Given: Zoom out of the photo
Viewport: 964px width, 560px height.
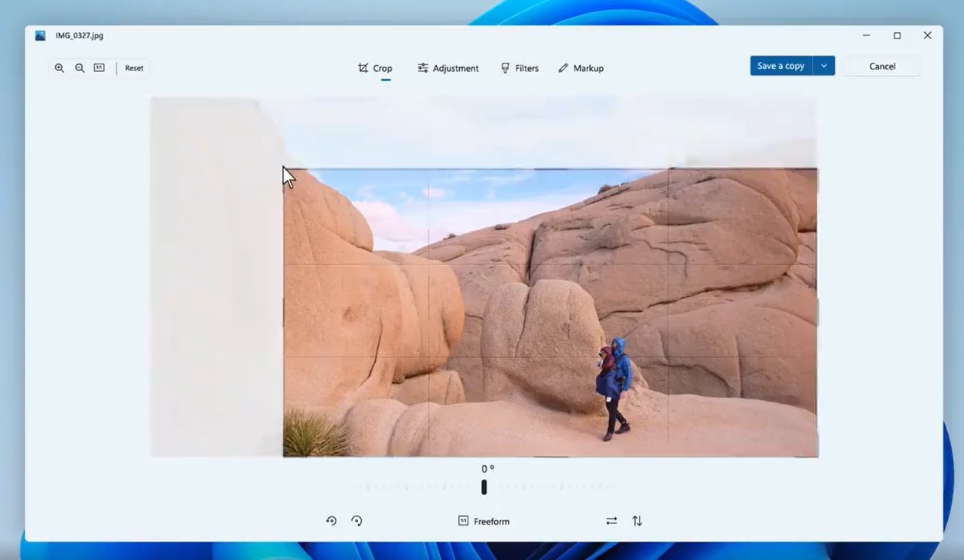Looking at the screenshot, I should click(80, 67).
